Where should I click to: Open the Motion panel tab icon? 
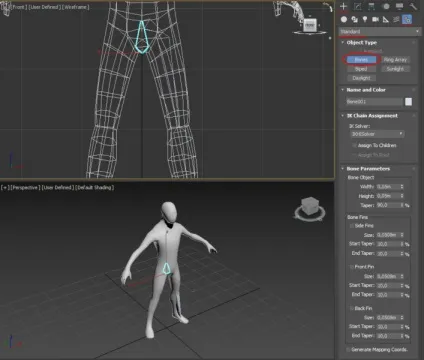coord(386,6)
